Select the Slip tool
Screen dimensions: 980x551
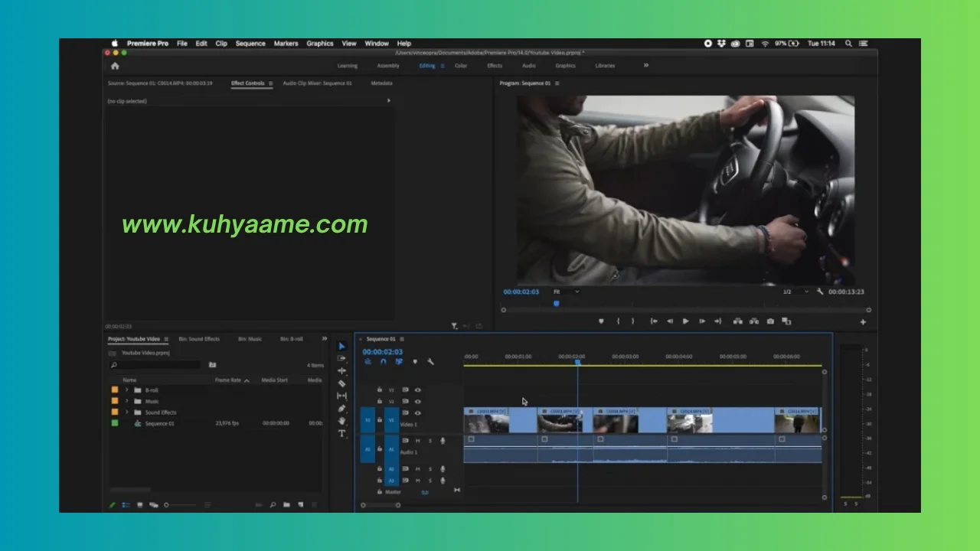click(342, 396)
